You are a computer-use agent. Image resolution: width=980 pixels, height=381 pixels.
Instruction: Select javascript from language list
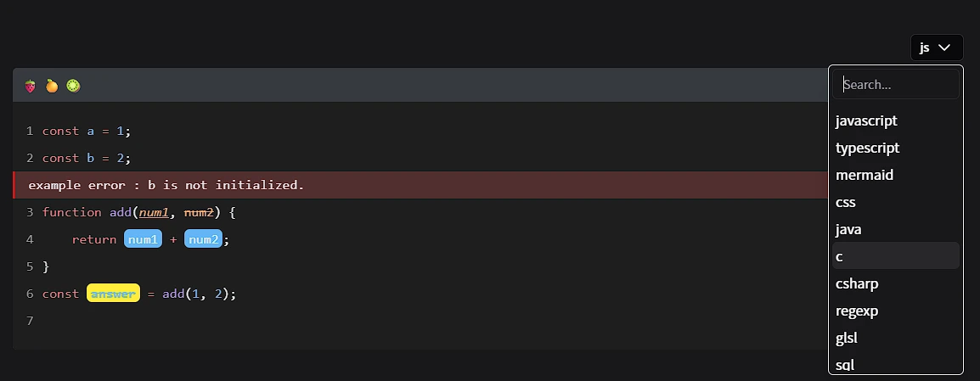[x=866, y=120]
